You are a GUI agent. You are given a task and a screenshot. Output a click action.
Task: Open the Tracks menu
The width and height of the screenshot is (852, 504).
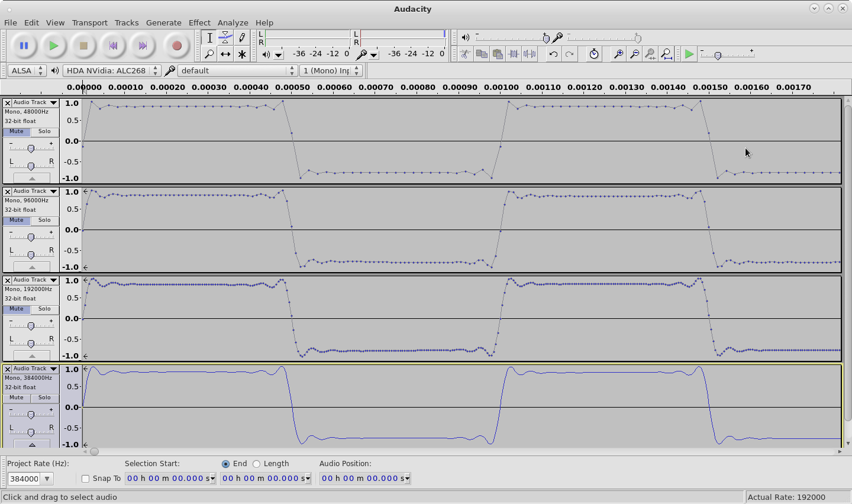pyautogui.click(x=127, y=22)
